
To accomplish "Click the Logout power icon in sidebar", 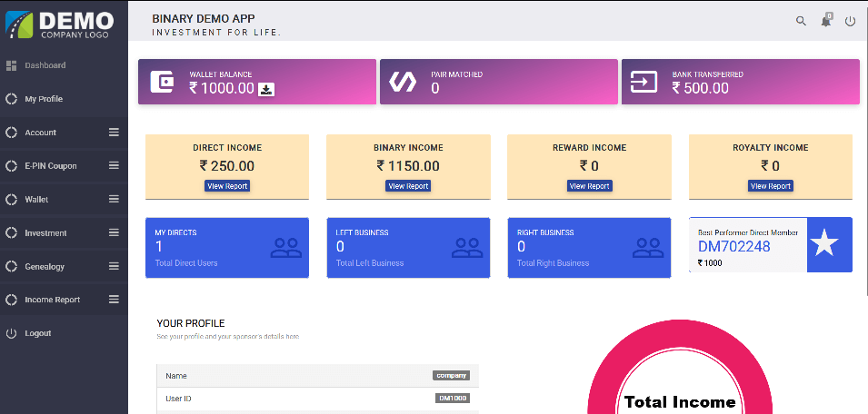I will pyautogui.click(x=11, y=333).
